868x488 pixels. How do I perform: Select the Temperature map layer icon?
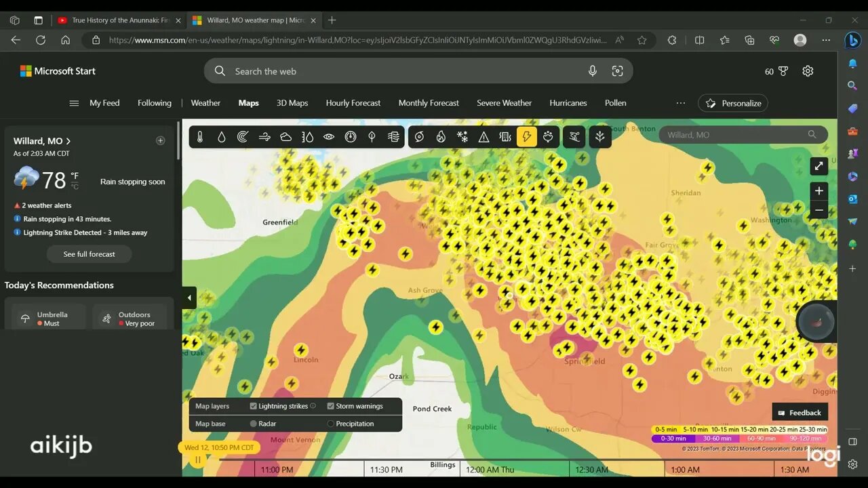pyautogui.click(x=200, y=137)
